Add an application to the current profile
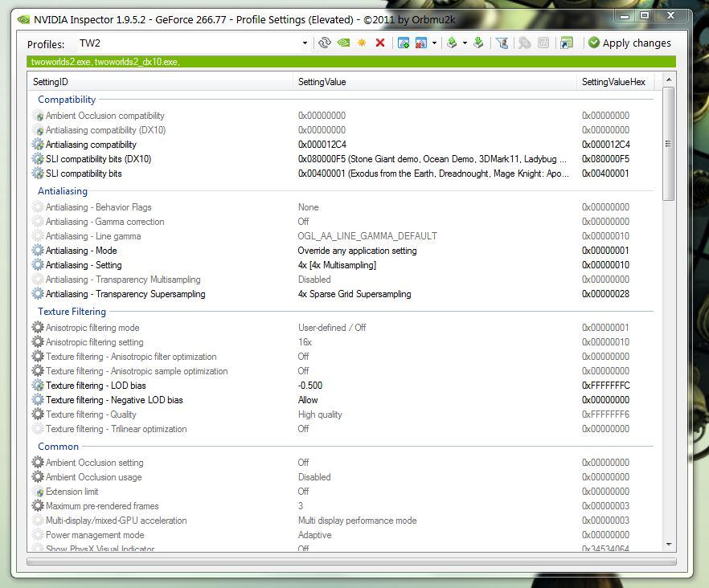 (404, 43)
